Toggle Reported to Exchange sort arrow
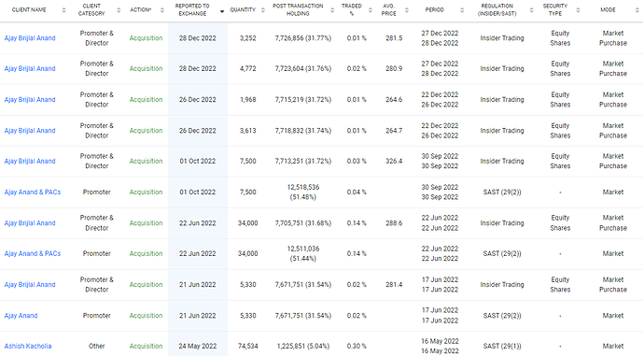 (x=222, y=11)
